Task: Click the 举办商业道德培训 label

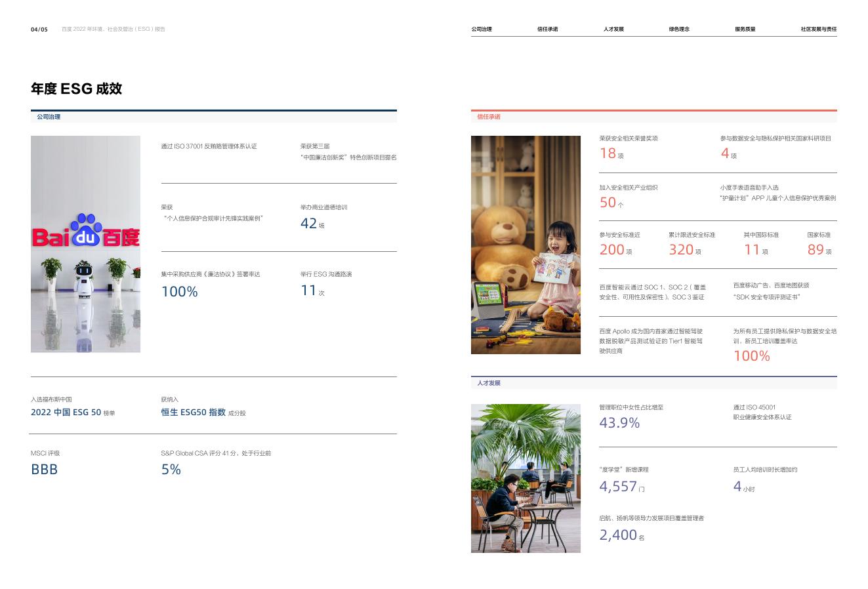Action: point(324,207)
